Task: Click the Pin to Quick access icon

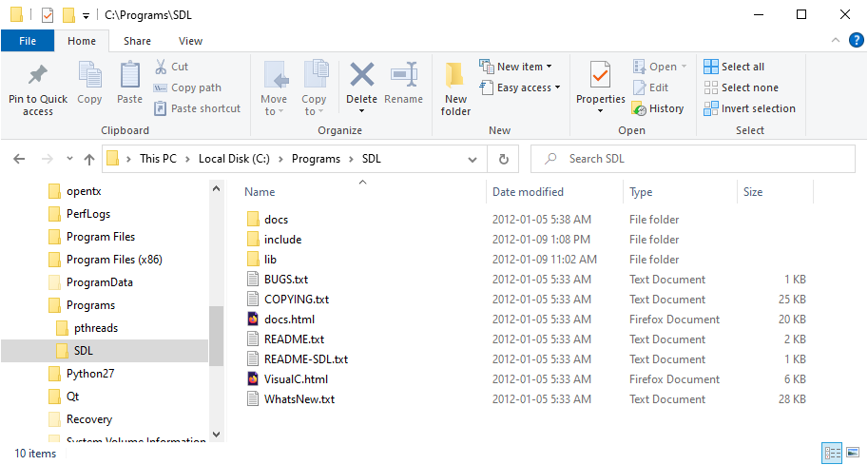Action: click(38, 75)
